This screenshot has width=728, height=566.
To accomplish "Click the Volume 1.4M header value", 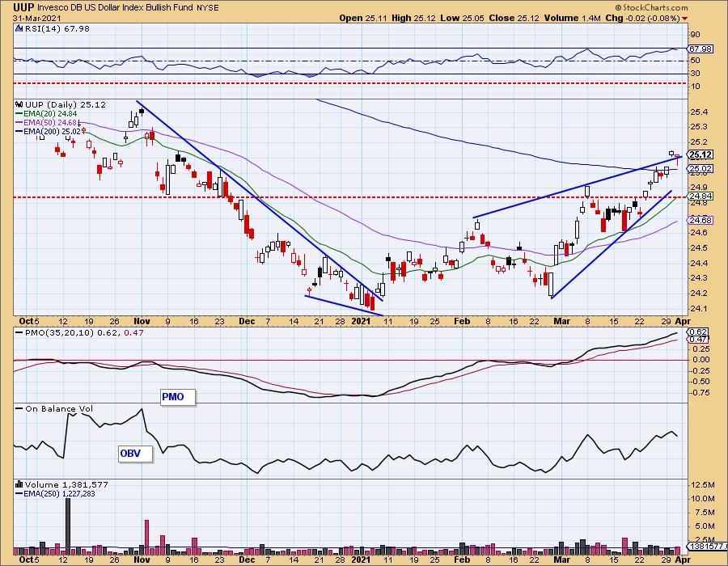I will (573, 18).
